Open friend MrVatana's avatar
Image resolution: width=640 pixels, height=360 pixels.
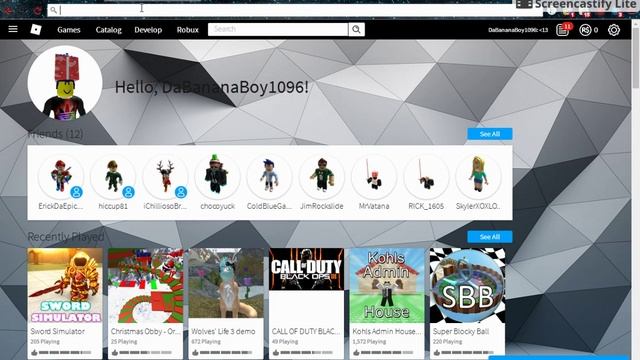[374, 176]
